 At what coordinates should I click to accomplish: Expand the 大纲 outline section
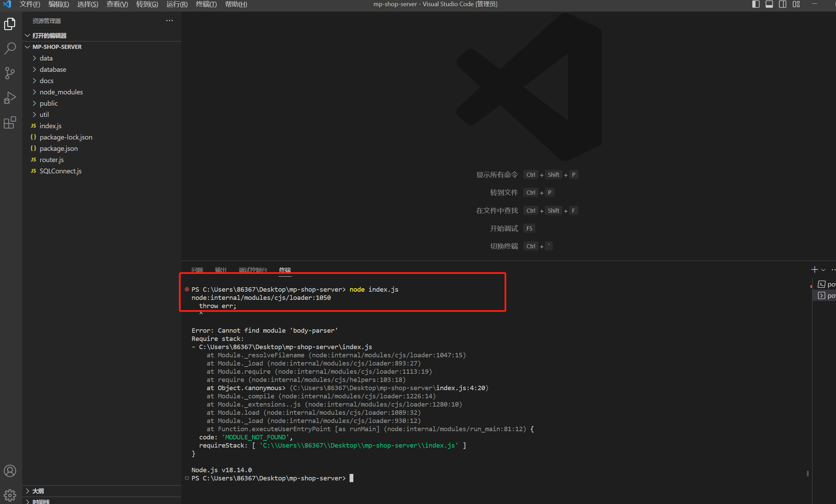(27, 491)
